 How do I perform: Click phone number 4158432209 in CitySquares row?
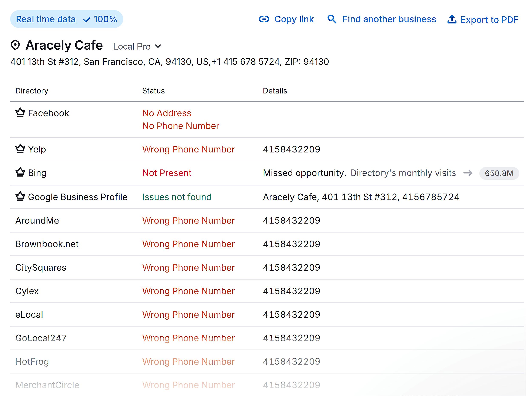[292, 268]
